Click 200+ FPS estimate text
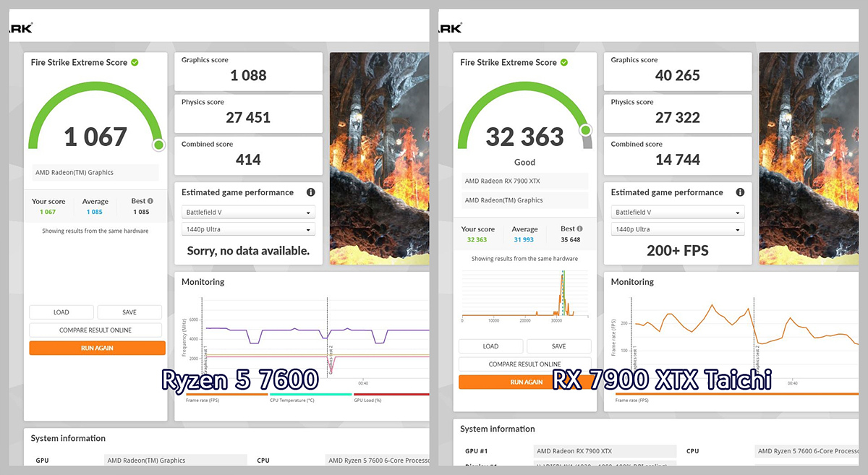 click(678, 251)
